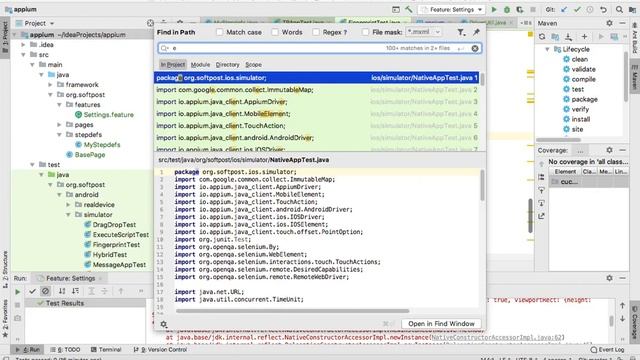Enable Words checkbox
This screenshot has width=640, height=360.
(x=275, y=32)
